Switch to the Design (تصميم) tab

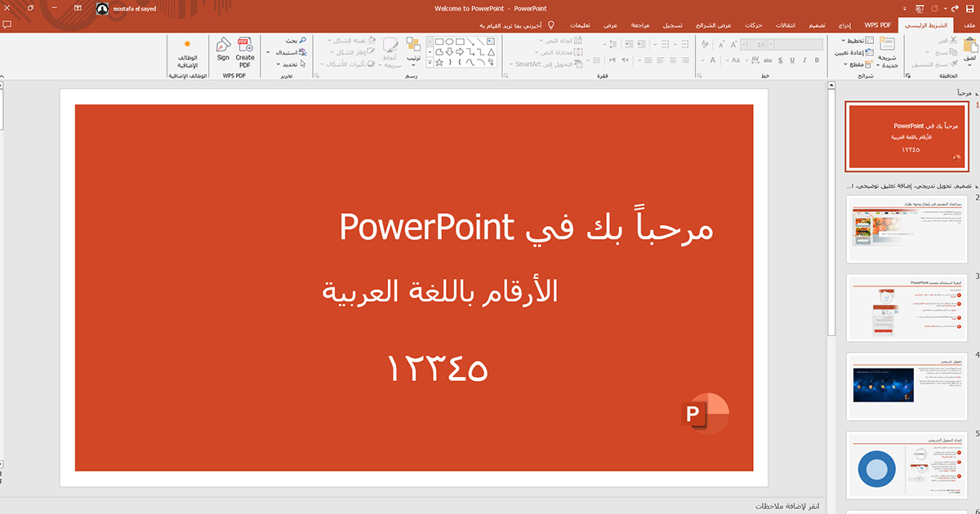tap(817, 25)
